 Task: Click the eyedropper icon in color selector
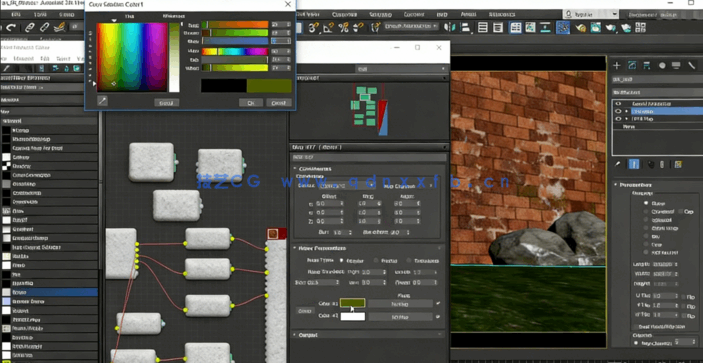click(103, 101)
